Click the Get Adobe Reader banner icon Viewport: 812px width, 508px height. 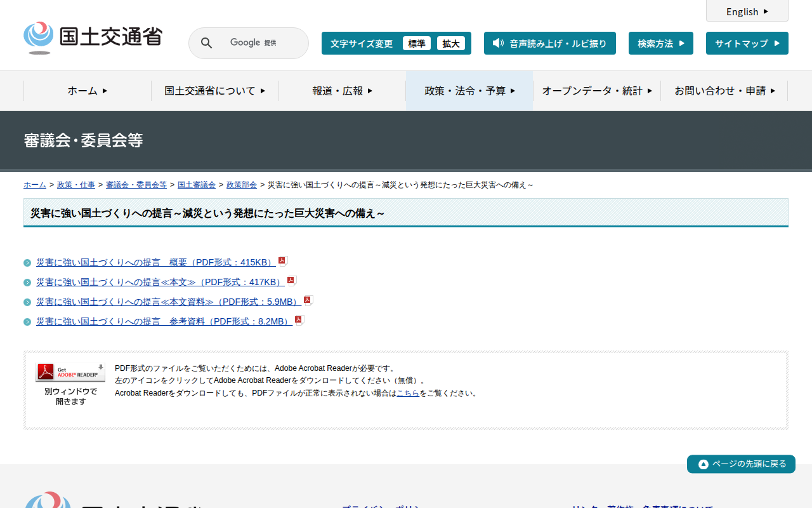point(70,372)
